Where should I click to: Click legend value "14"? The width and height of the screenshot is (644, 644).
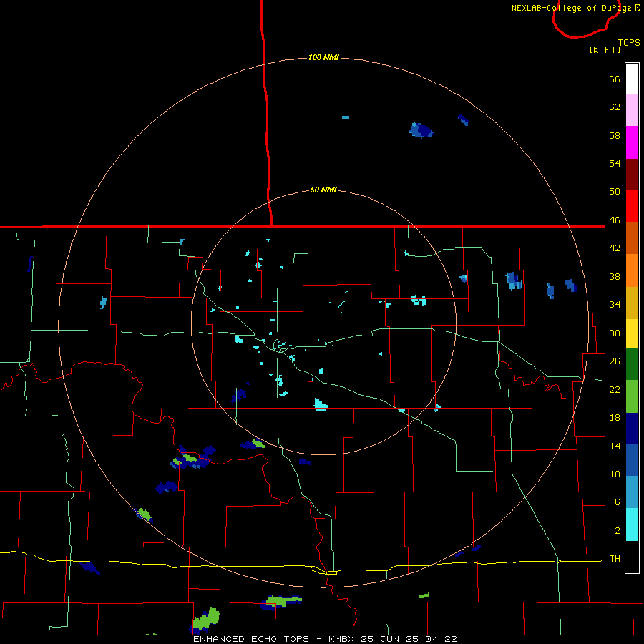(615, 446)
